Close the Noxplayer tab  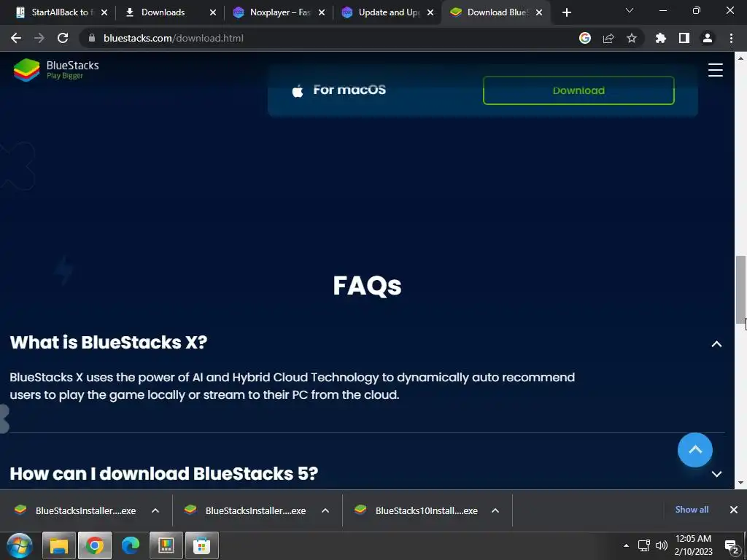[322, 13]
